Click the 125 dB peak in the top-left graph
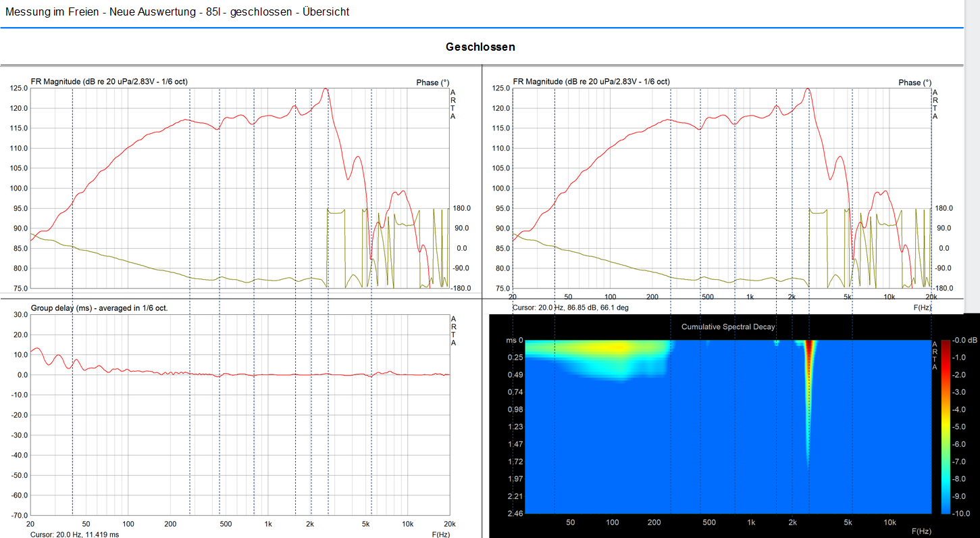This screenshot has width=980, height=538. pyautogui.click(x=326, y=89)
